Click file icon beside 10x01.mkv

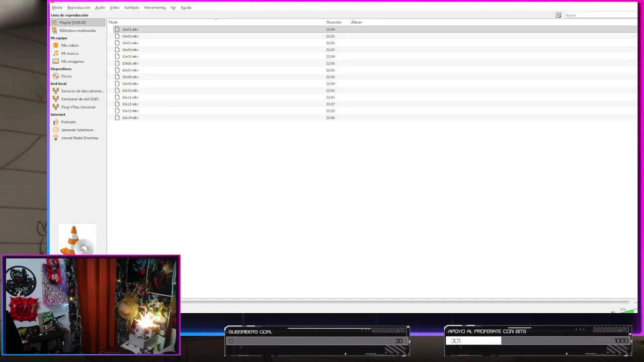pos(117,29)
